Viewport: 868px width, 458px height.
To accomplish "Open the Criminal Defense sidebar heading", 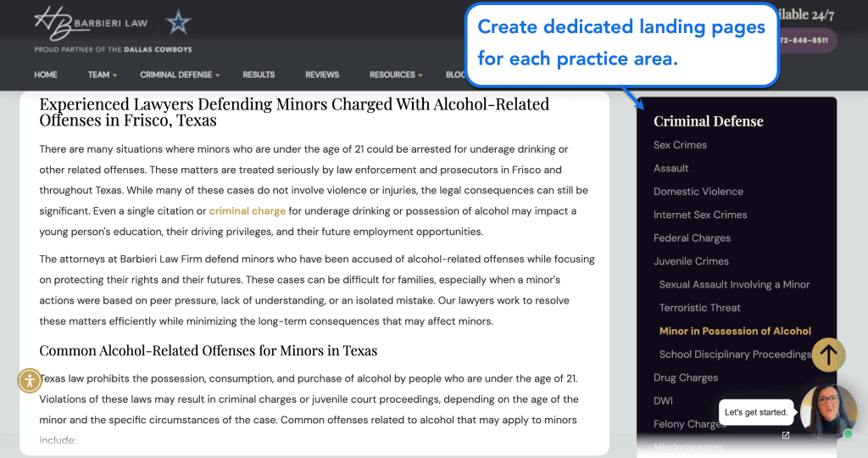I will pos(708,121).
